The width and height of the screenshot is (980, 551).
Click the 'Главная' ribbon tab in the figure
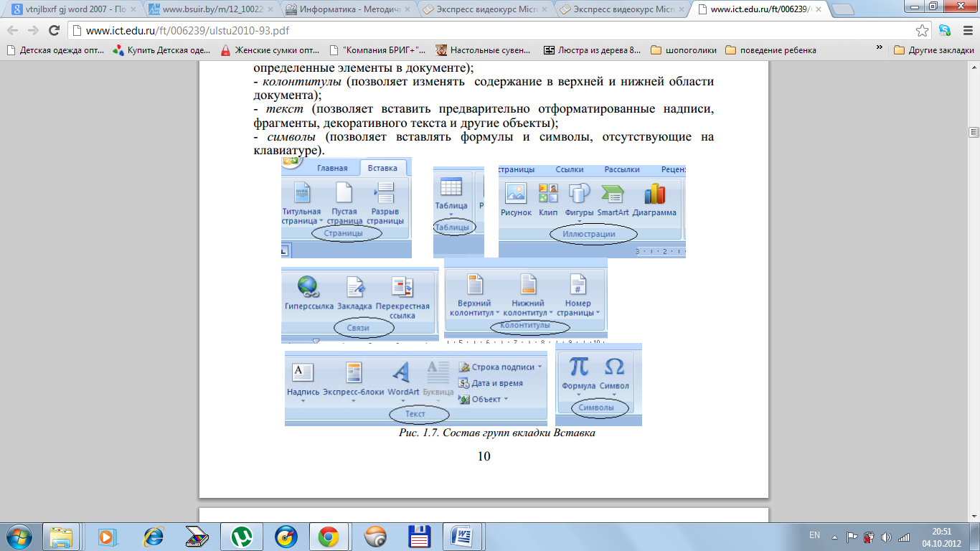point(332,168)
